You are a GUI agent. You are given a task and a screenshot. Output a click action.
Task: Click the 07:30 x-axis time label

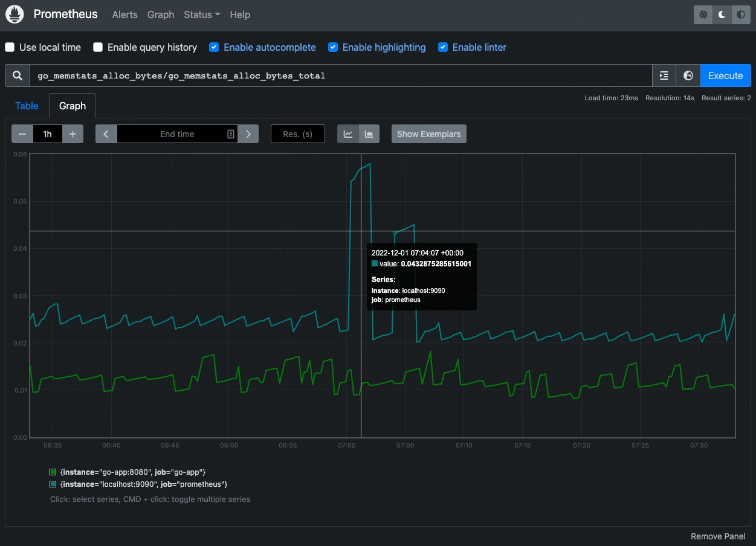click(x=699, y=445)
